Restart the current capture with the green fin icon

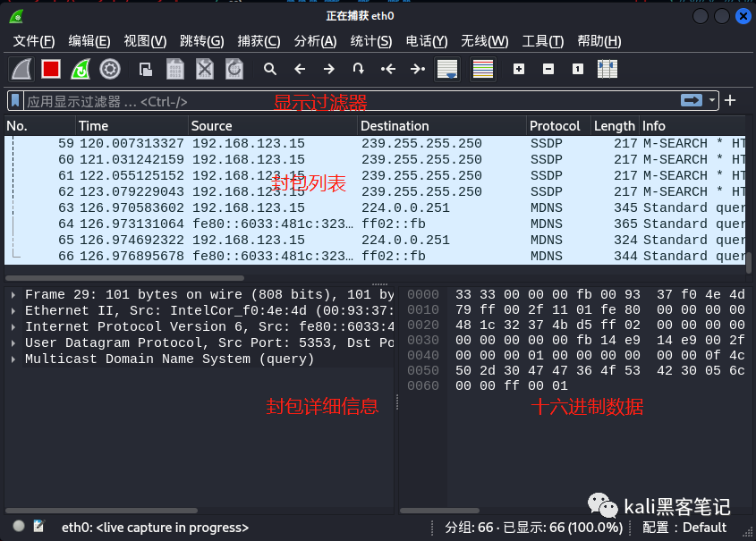(x=81, y=70)
